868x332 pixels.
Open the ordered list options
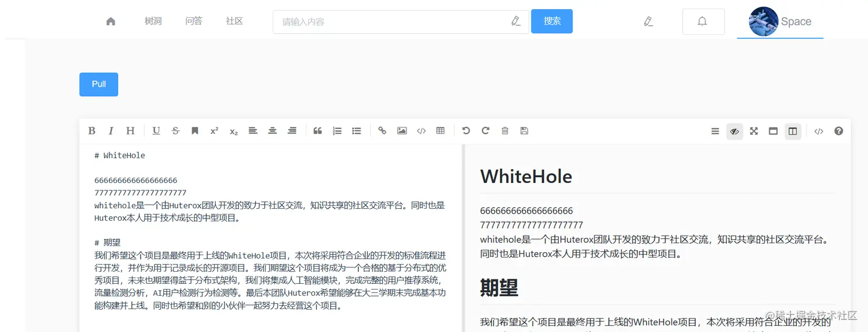(337, 131)
